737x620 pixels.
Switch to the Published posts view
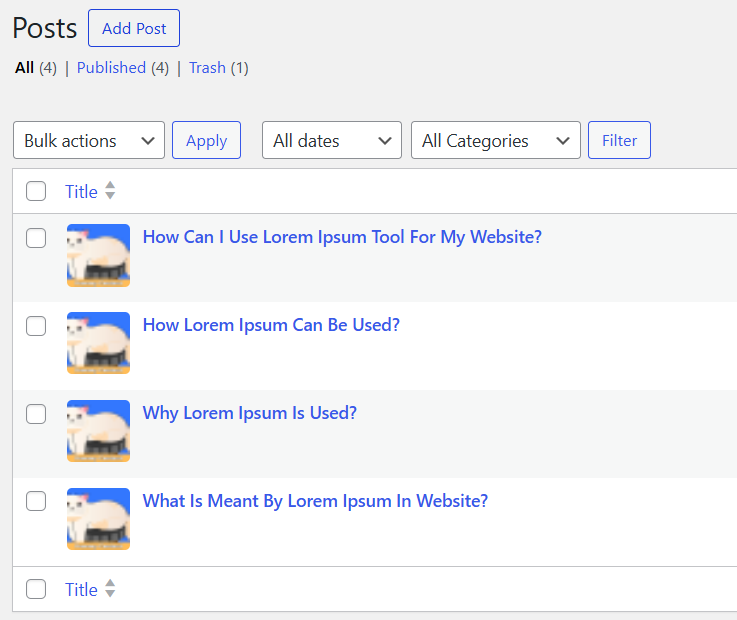(x=111, y=68)
